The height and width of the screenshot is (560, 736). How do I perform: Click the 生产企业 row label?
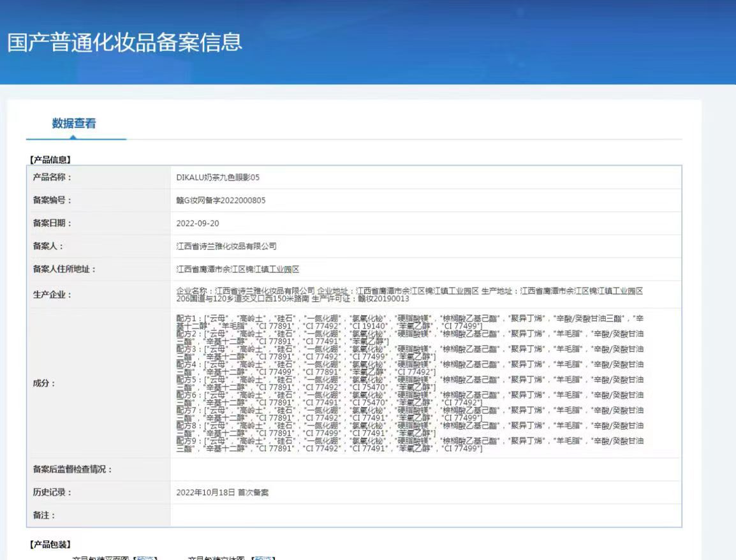coord(52,295)
